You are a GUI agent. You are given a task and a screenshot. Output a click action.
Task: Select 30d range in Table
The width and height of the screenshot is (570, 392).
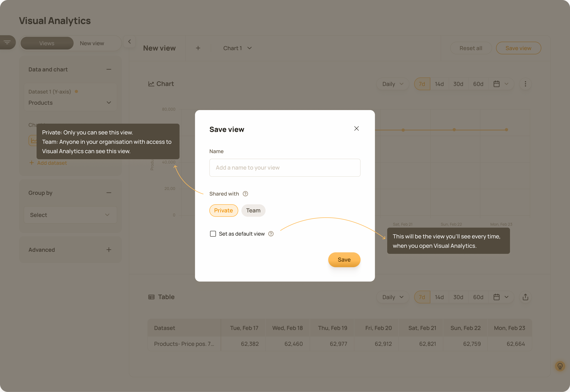coord(458,297)
